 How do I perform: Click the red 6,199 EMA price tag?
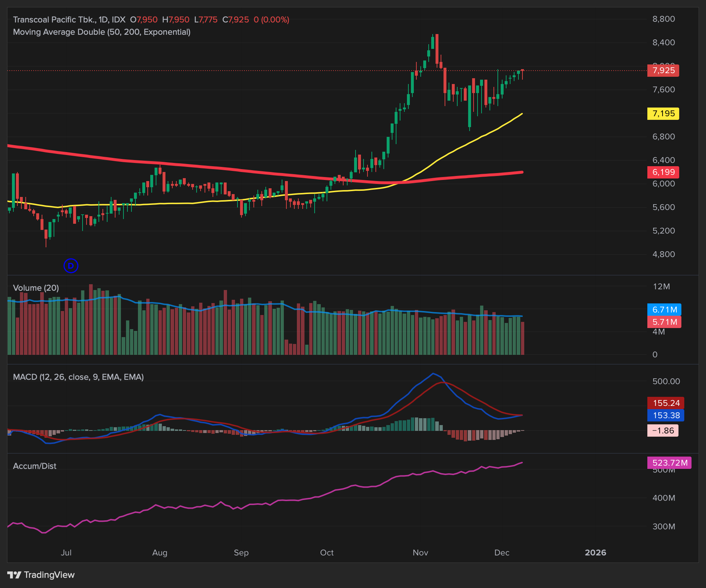pyautogui.click(x=663, y=172)
